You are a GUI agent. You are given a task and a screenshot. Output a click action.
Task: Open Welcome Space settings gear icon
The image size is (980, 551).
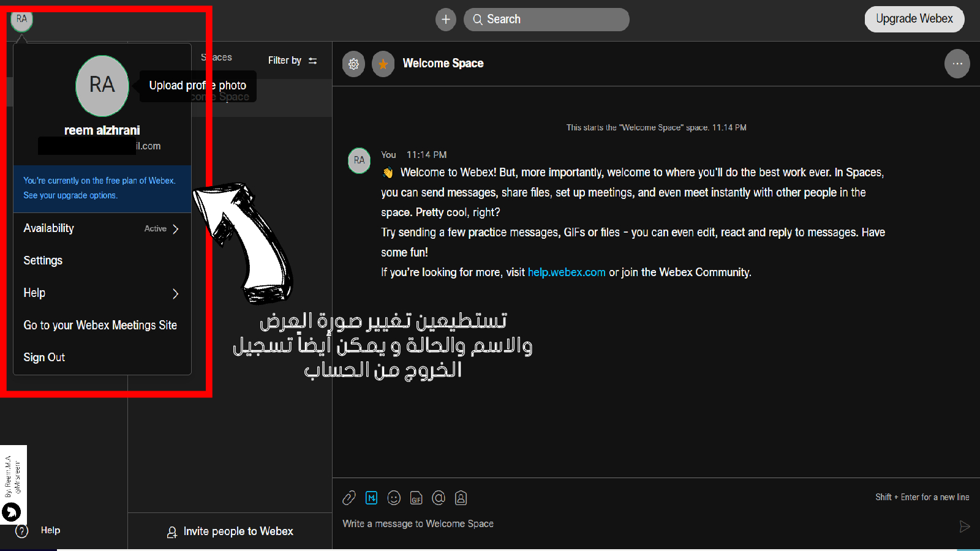[353, 64]
